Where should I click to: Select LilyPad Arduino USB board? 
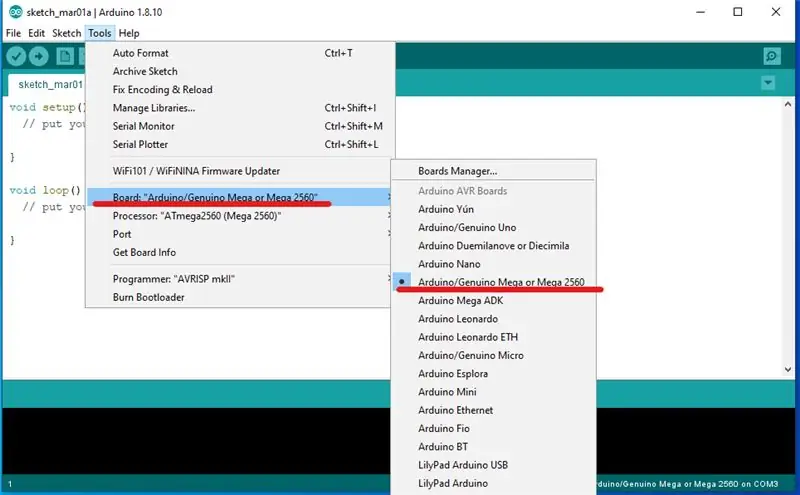[493, 465]
